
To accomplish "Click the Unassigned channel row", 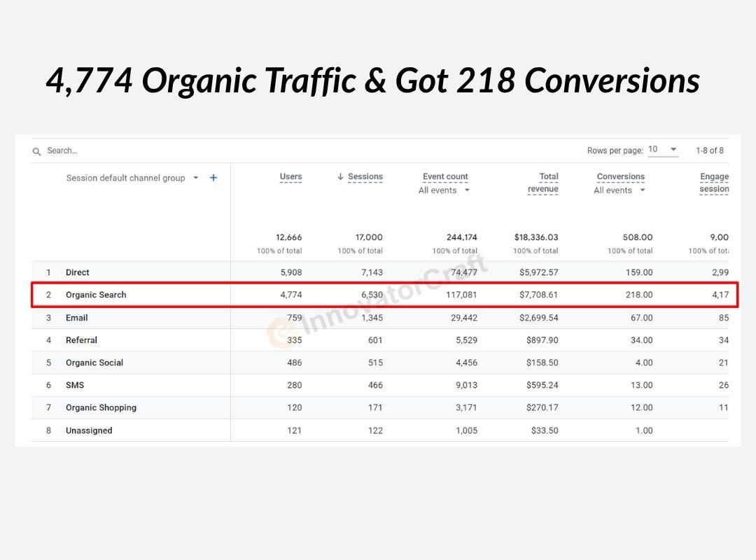I will point(89,430).
